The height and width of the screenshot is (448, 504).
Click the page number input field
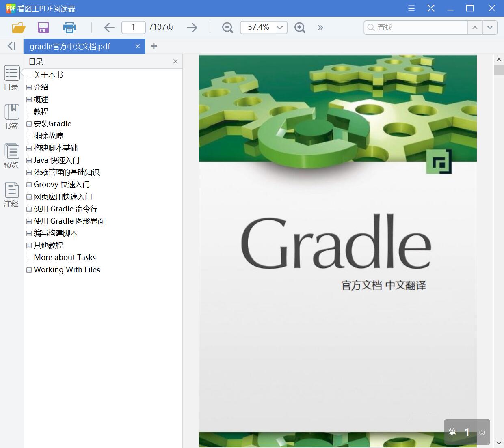pos(133,27)
